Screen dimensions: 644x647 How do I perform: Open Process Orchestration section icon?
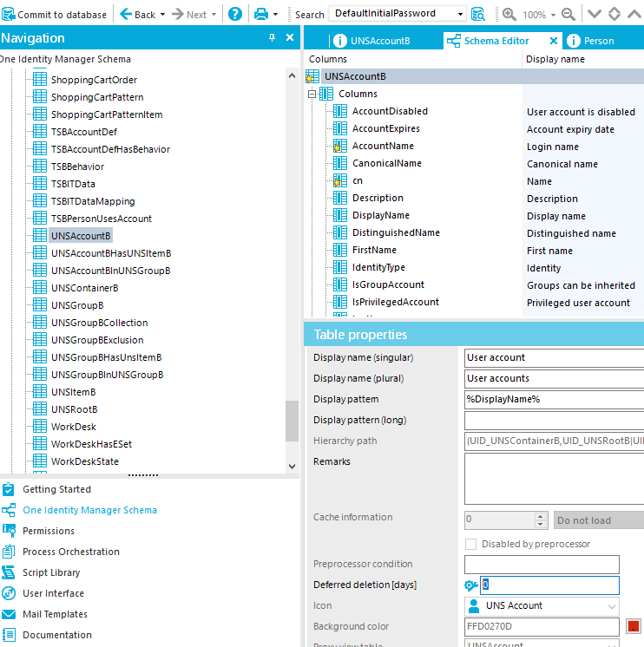9,552
